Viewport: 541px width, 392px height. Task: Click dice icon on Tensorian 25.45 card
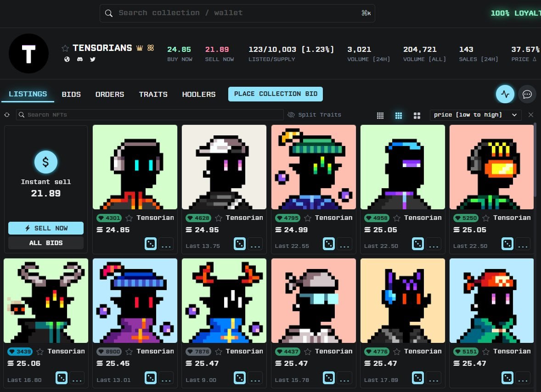click(151, 377)
